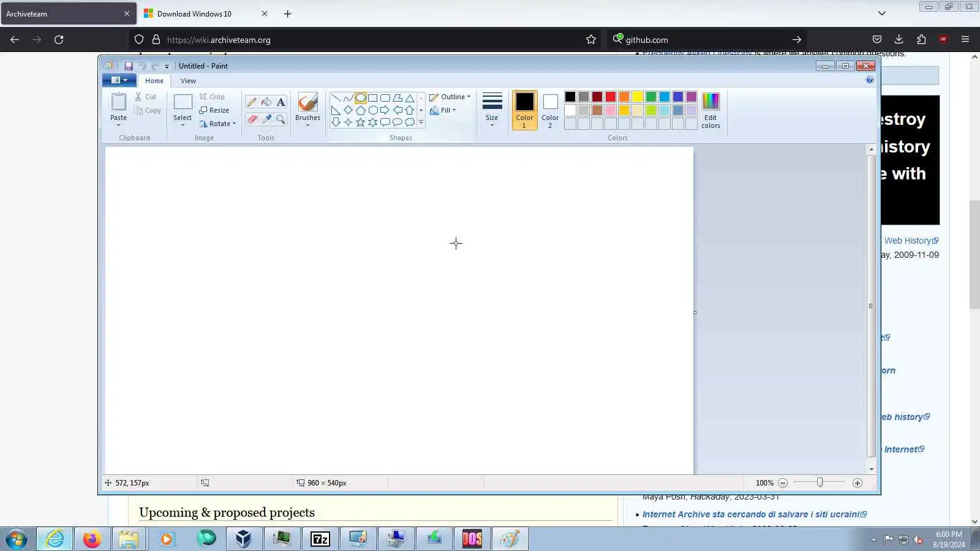Click Paint's vertical scrollbar
980x551 pixels.
click(871, 306)
